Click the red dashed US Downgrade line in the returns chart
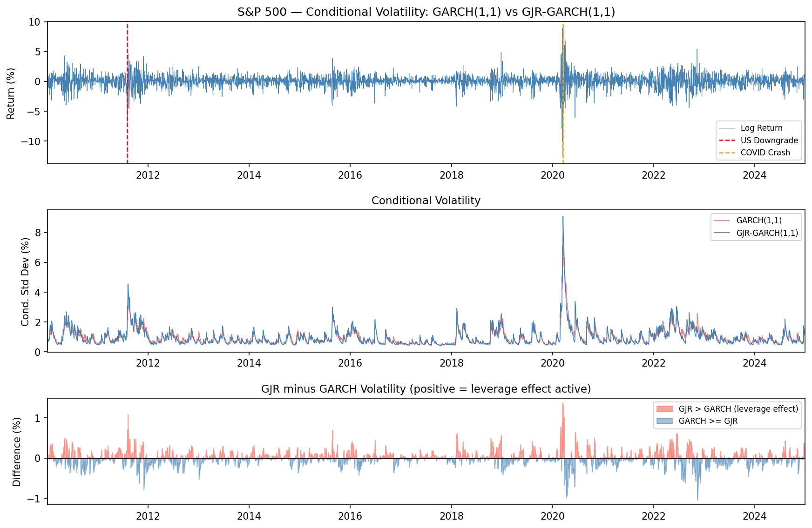This screenshot has width=812, height=528. pos(127,93)
